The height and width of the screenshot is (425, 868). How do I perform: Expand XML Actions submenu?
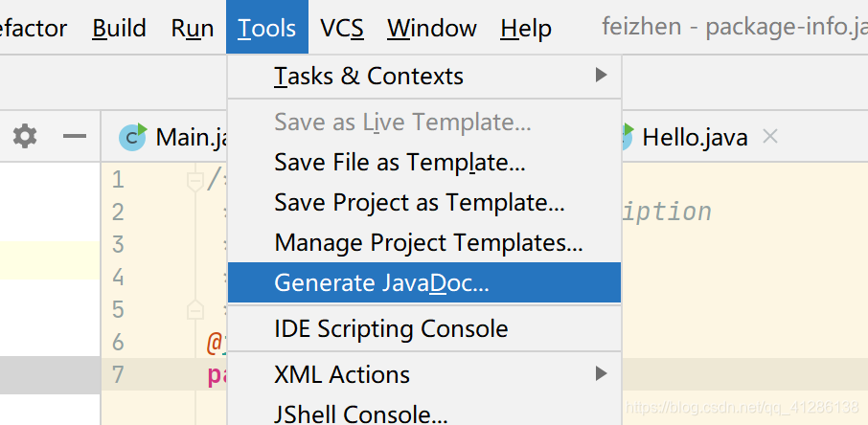tap(601, 374)
